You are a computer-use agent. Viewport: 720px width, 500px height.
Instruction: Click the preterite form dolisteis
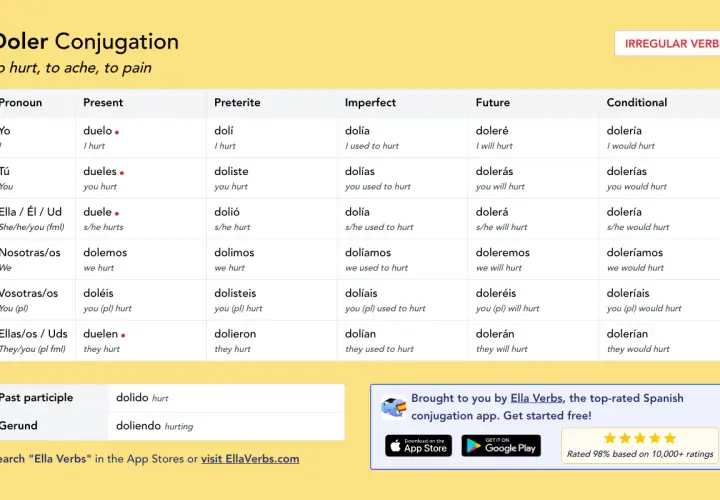pyautogui.click(x=235, y=293)
